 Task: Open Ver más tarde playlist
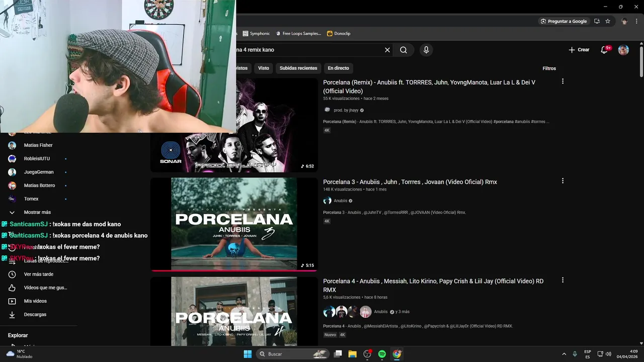[x=38, y=275]
